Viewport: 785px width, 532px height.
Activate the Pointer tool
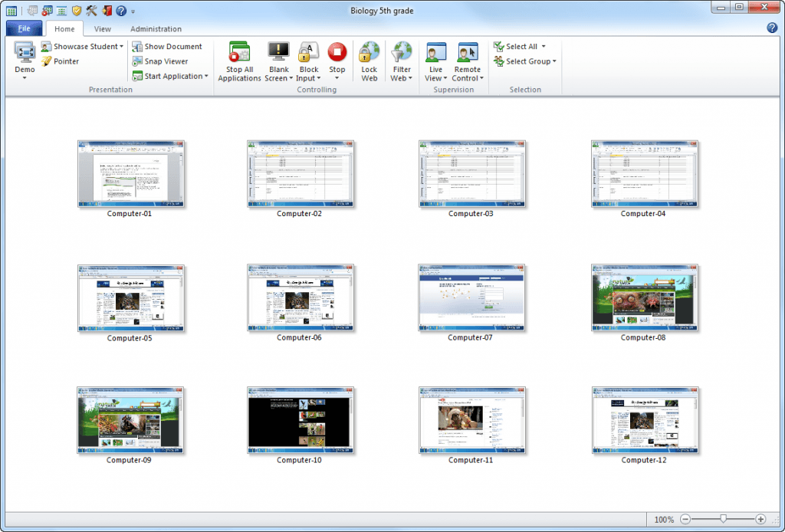[60, 61]
